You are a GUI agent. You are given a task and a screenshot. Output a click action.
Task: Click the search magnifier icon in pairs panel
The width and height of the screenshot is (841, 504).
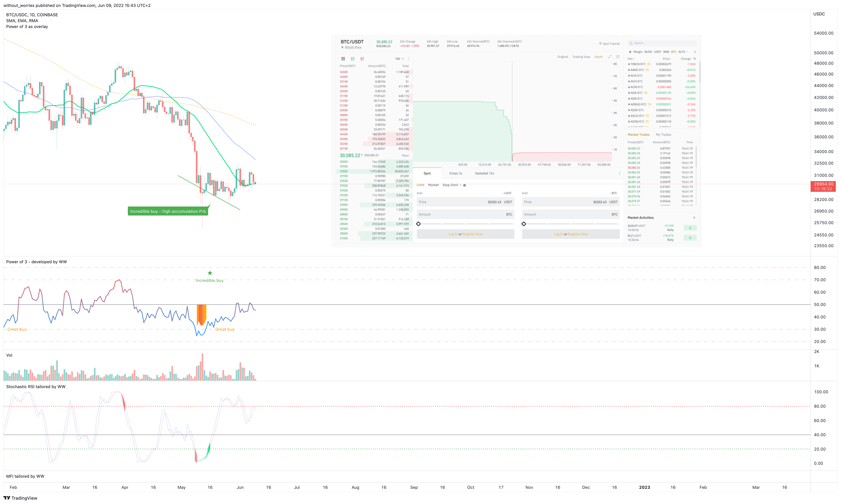coord(631,43)
